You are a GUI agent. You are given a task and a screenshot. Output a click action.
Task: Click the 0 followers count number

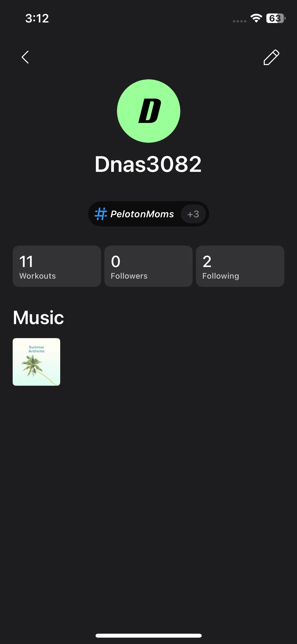(116, 261)
